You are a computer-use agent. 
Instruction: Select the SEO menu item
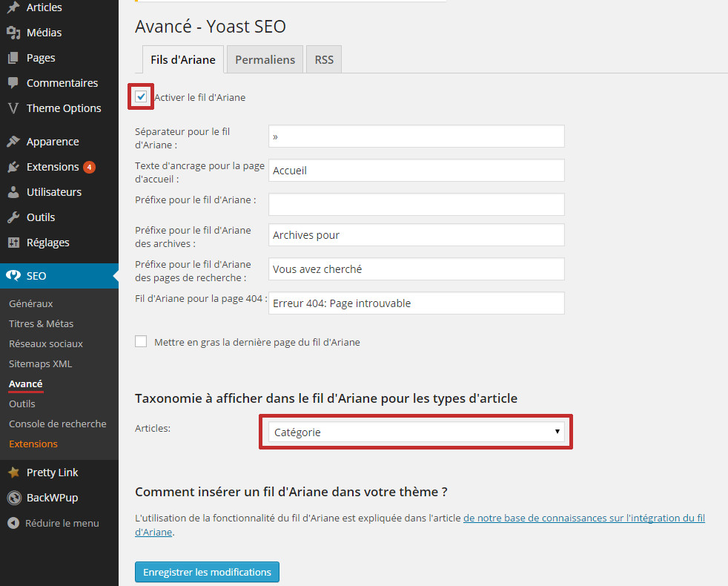click(59, 276)
